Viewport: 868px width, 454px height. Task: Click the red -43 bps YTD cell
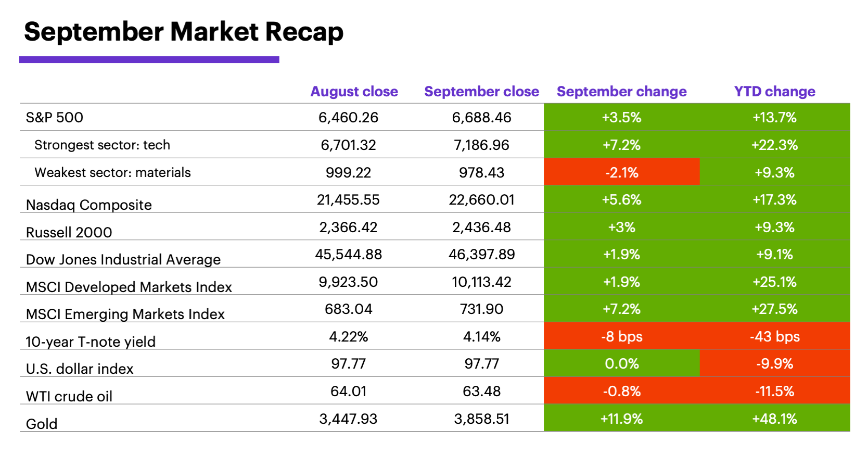coord(774,337)
